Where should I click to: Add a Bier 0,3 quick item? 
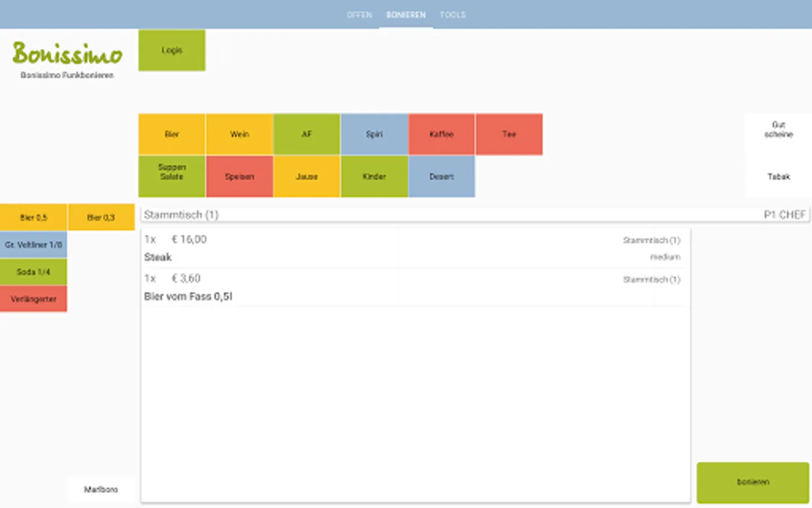coord(101,217)
